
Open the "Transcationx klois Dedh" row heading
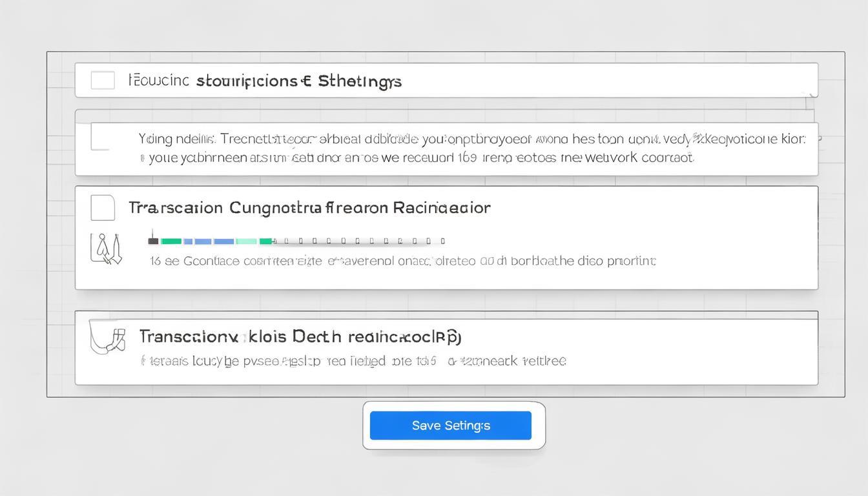(300, 336)
